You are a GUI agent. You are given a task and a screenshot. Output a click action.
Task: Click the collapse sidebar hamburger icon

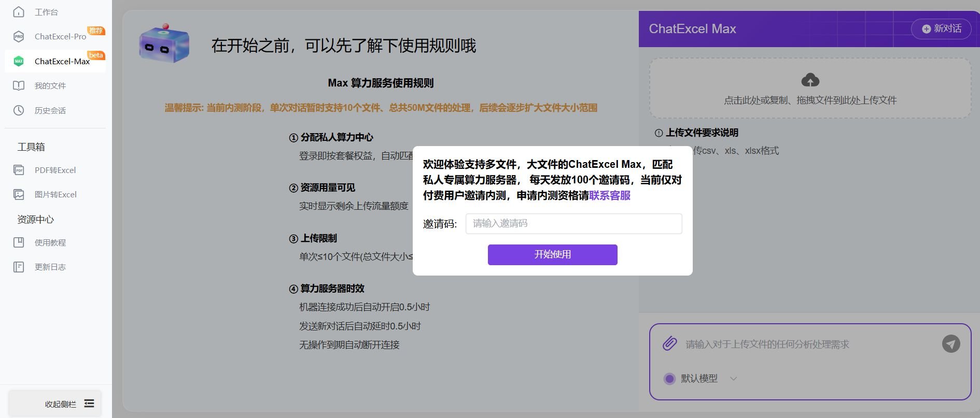point(89,403)
